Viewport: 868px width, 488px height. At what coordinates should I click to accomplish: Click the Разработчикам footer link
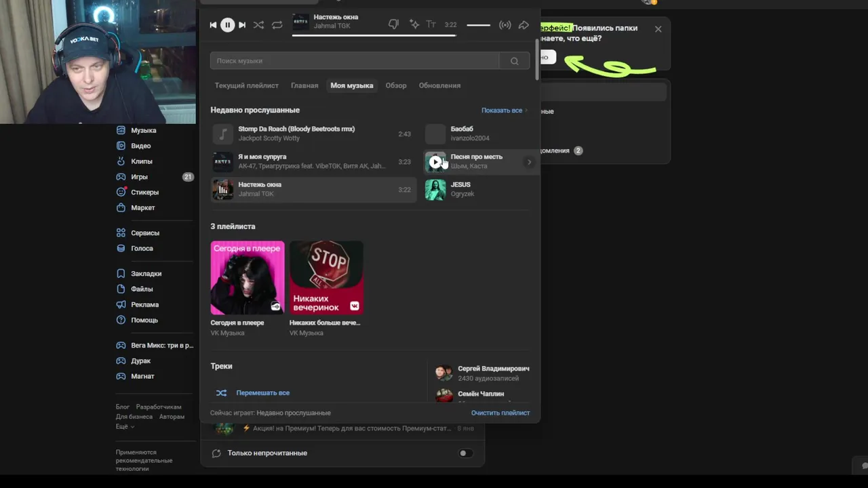159,407
